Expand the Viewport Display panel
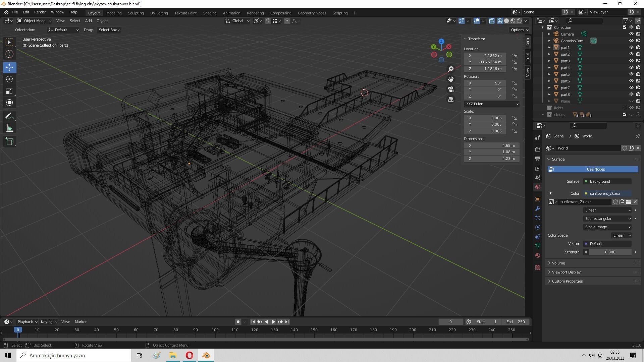This screenshot has height=362, width=644. click(x=593, y=272)
